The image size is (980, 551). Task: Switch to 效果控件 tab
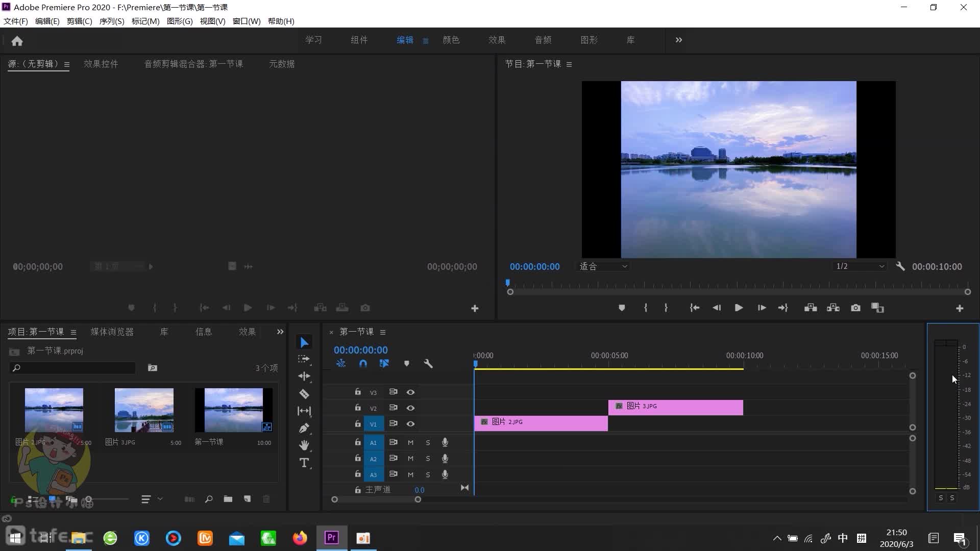pos(101,64)
